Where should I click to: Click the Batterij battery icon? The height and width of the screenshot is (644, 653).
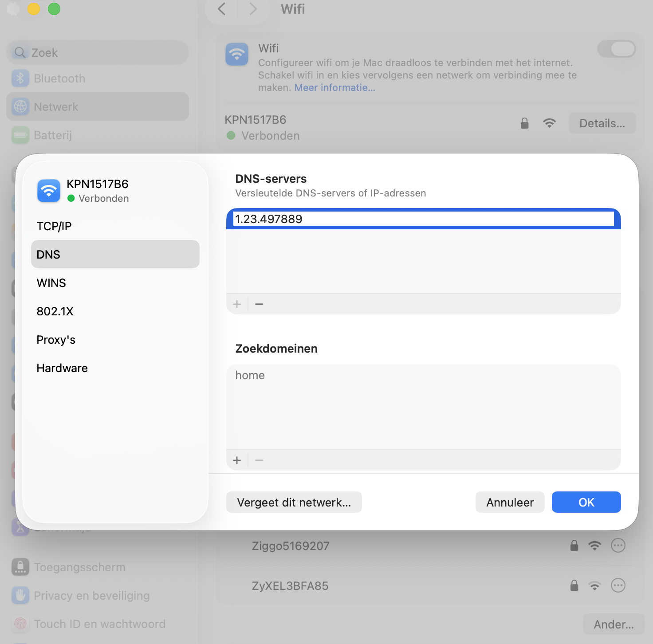[20, 135]
